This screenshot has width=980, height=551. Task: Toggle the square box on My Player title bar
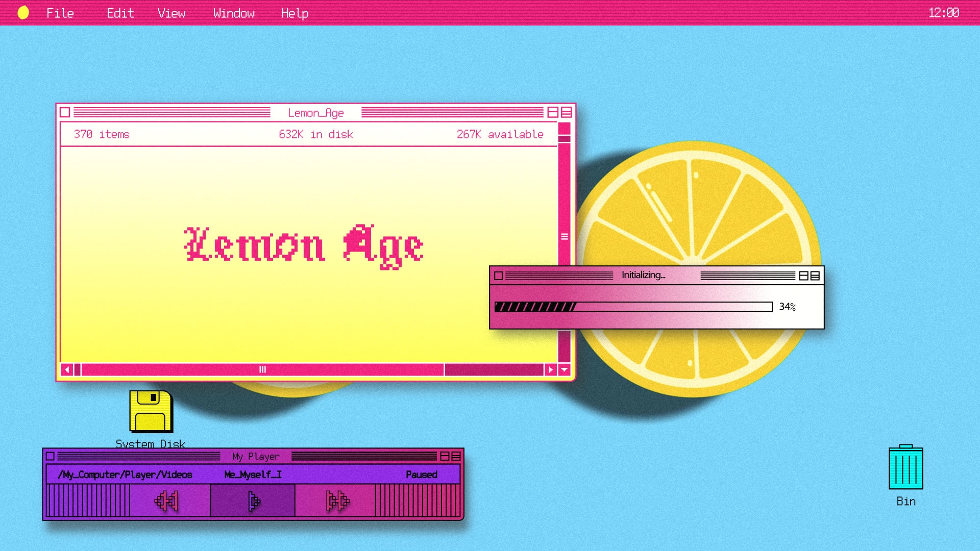(x=50, y=456)
